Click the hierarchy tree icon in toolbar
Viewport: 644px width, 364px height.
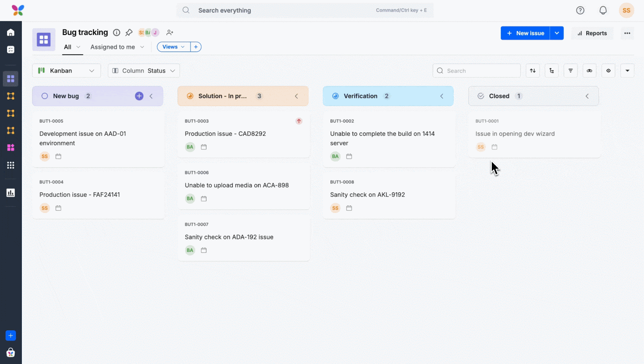point(552,71)
